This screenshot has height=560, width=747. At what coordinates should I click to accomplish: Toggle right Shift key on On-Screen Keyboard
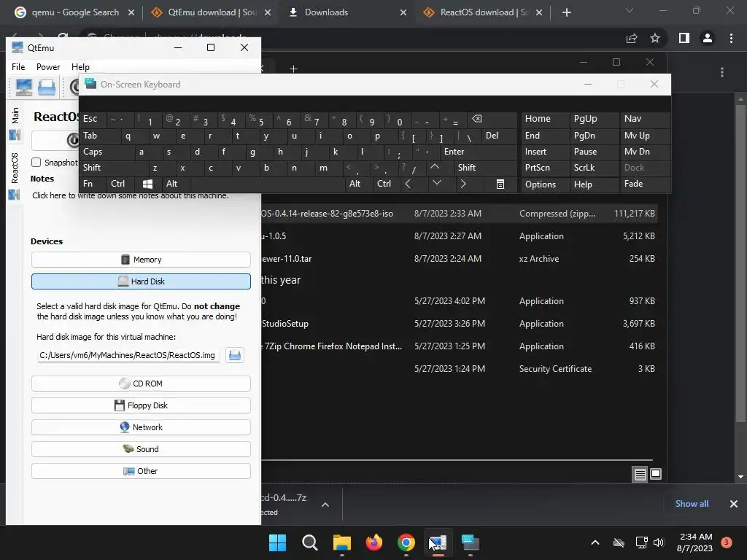coord(484,168)
